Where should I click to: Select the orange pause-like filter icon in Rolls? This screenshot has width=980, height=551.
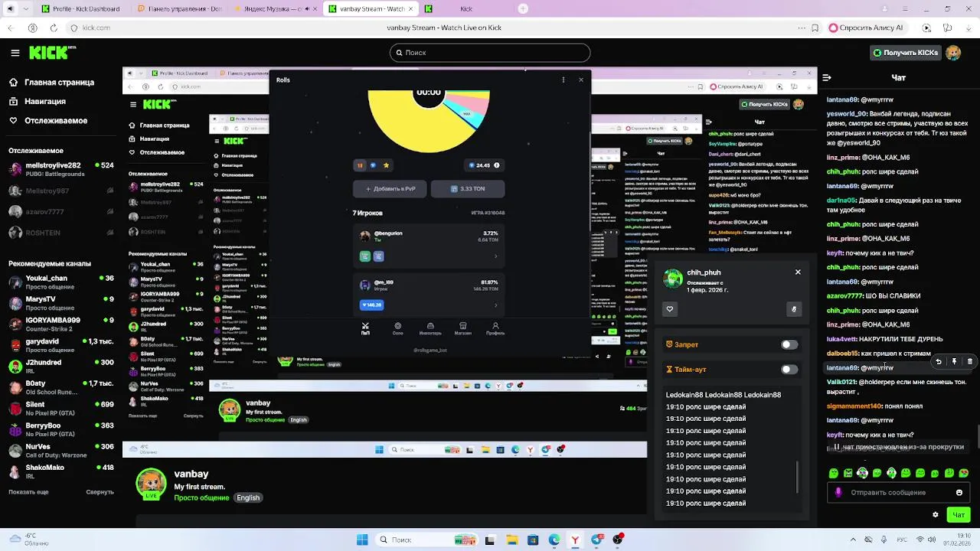[x=360, y=165]
